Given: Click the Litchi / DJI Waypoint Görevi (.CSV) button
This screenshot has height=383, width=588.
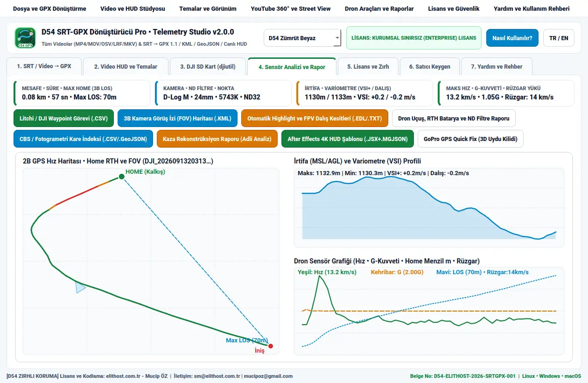Looking at the screenshot, I should coord(64,118).
